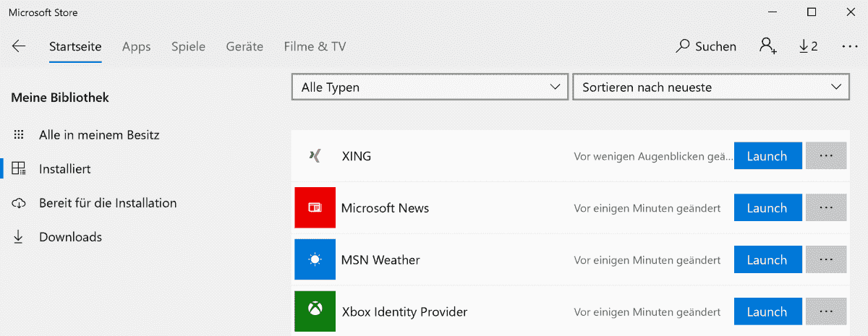This screenshot has height=336, width=868.
Task: Click the grid icon beside Alle in meinem Besitz
Action: click(19, 135)
